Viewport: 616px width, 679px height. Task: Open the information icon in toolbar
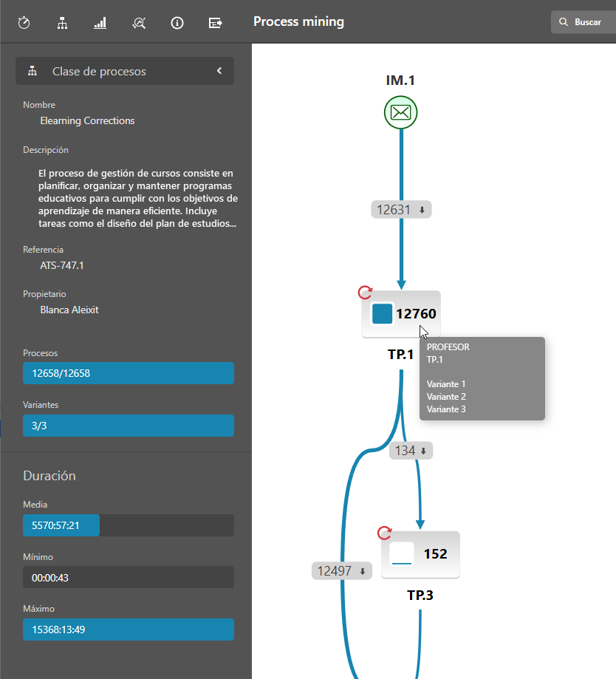pos(177,23)
